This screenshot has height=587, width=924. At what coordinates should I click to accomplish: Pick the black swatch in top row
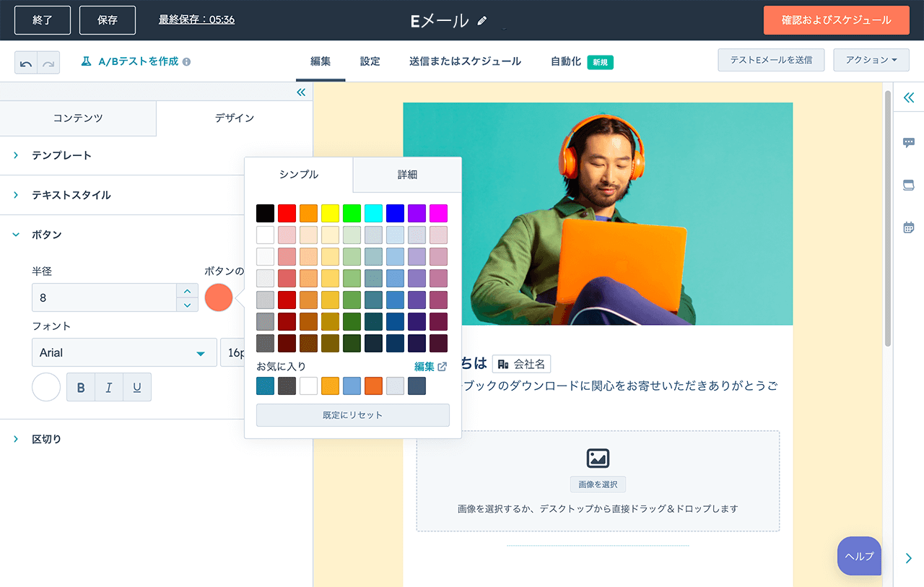pyautogui.click(x=266, y=213)
